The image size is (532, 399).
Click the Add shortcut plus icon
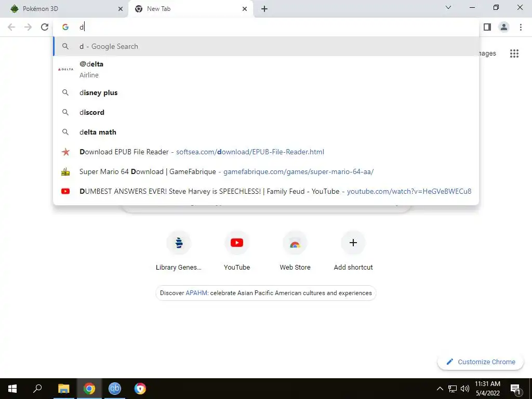[353, 243]
